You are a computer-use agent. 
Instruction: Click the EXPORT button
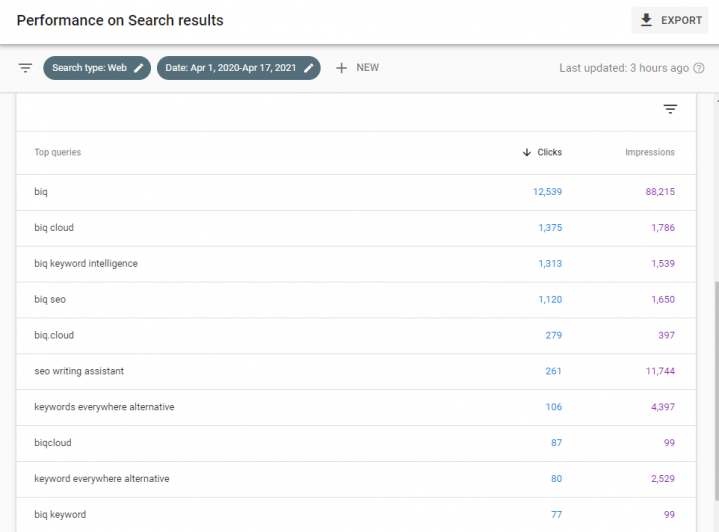click(669, 20)
